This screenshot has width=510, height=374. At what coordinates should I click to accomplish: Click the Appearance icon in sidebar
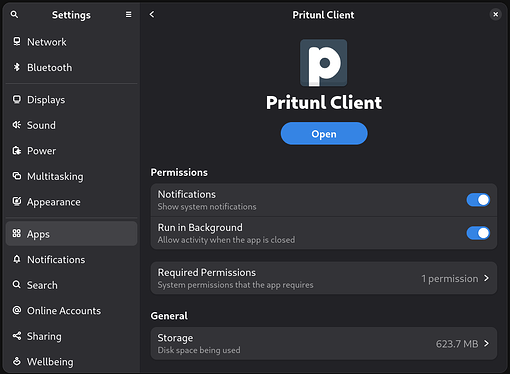17,201
